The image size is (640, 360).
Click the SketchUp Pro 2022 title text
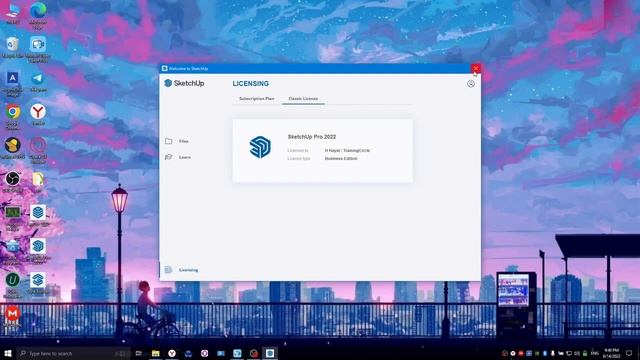(x=312, y=137)
